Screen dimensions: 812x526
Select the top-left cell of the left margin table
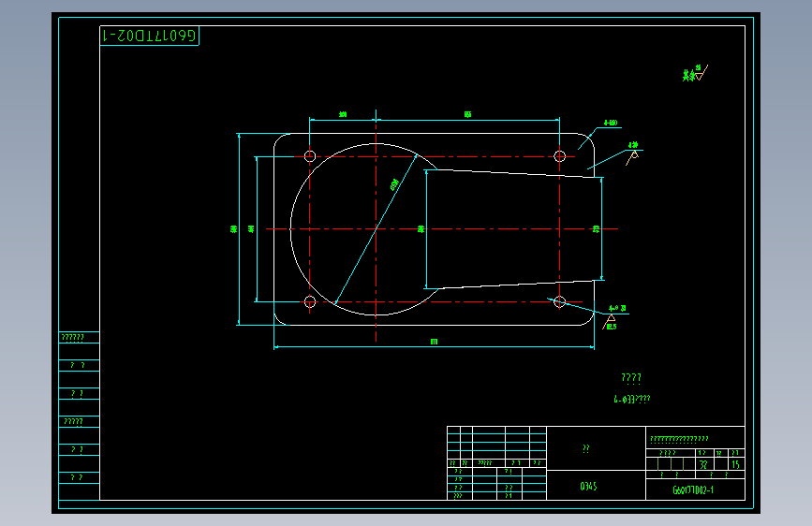tap(79, 338)
